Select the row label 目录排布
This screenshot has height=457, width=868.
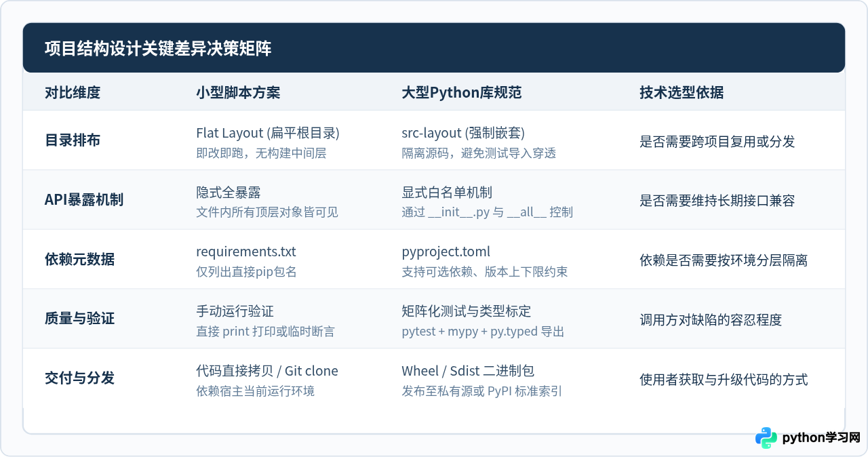tap(73, 140)
